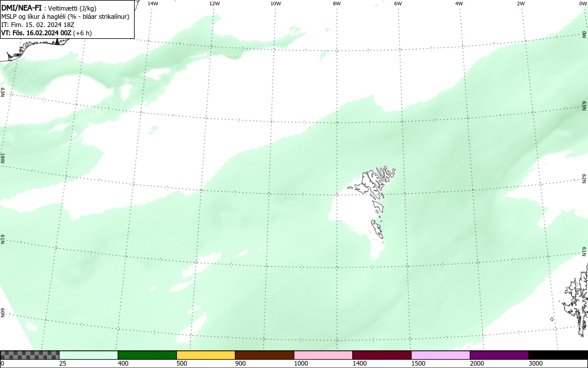588x368 pixels.
Task: Select the pink 1000–1400 legend swatch
Action: pos(323,355)
